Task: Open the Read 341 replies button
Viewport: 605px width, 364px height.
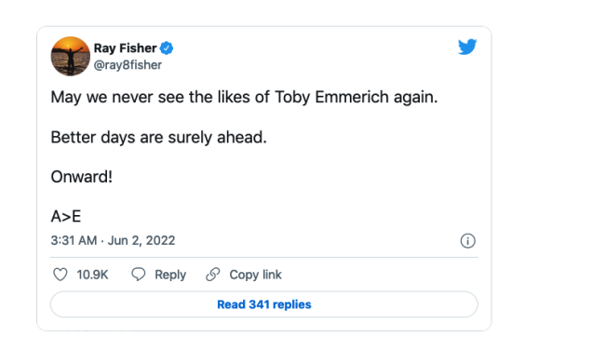Action: click(264, 304)
